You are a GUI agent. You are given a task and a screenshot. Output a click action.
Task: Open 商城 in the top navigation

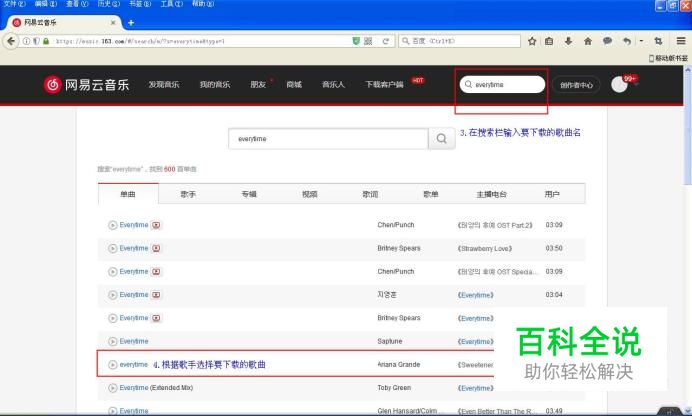click(294, 84)
